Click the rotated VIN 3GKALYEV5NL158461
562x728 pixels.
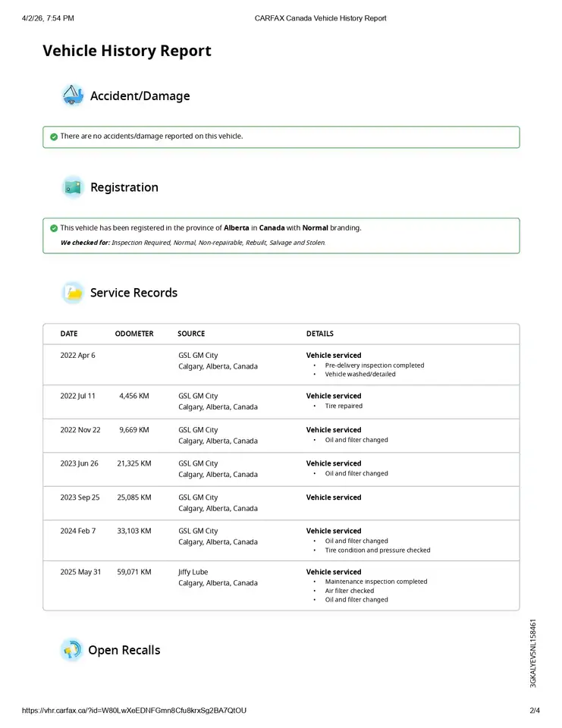click(x=533, y=653)
